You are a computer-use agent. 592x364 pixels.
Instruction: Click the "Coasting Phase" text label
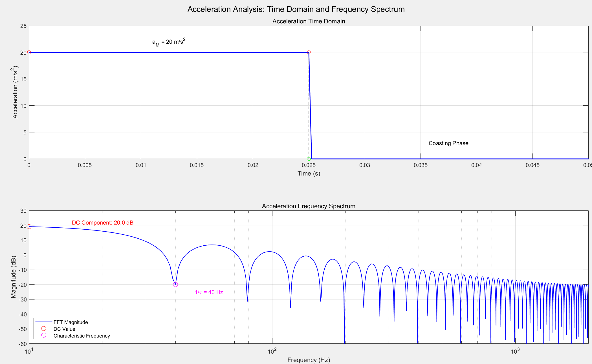[x=448, y=143]
